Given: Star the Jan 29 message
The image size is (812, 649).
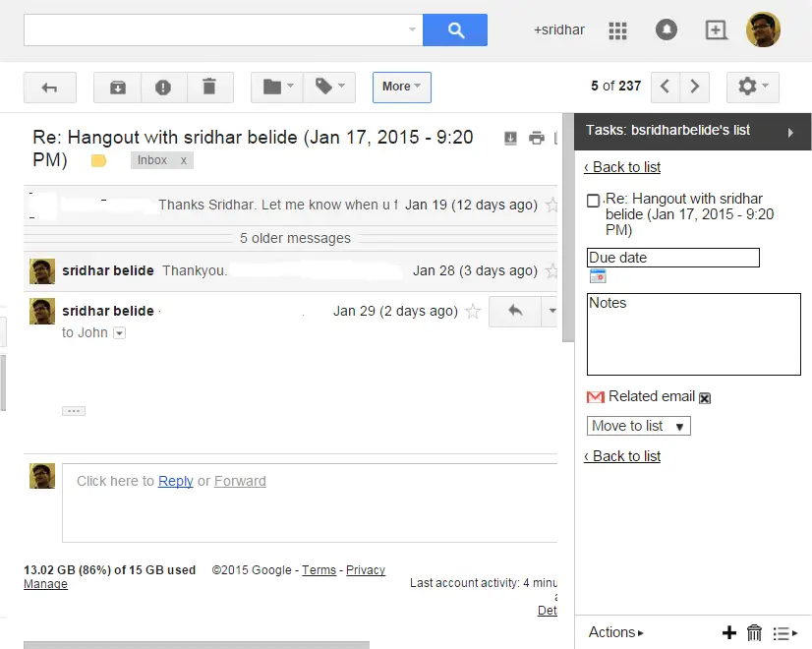Looking at the screenshot, I should [x=473, y=312].
